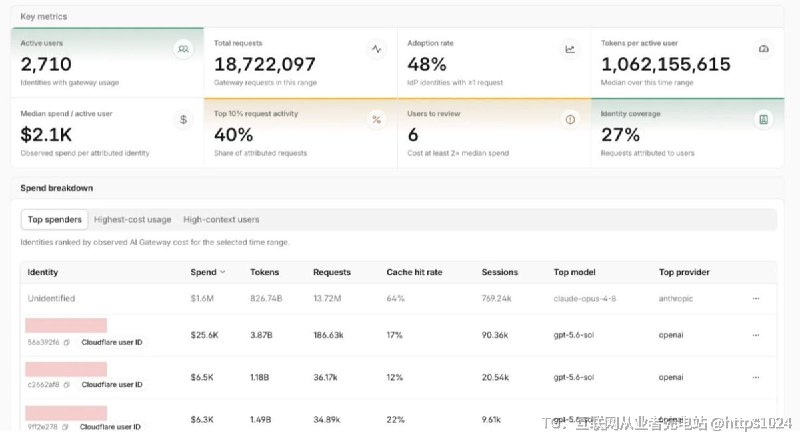Click the $6.3K spend cell

(x=202, y=420)
